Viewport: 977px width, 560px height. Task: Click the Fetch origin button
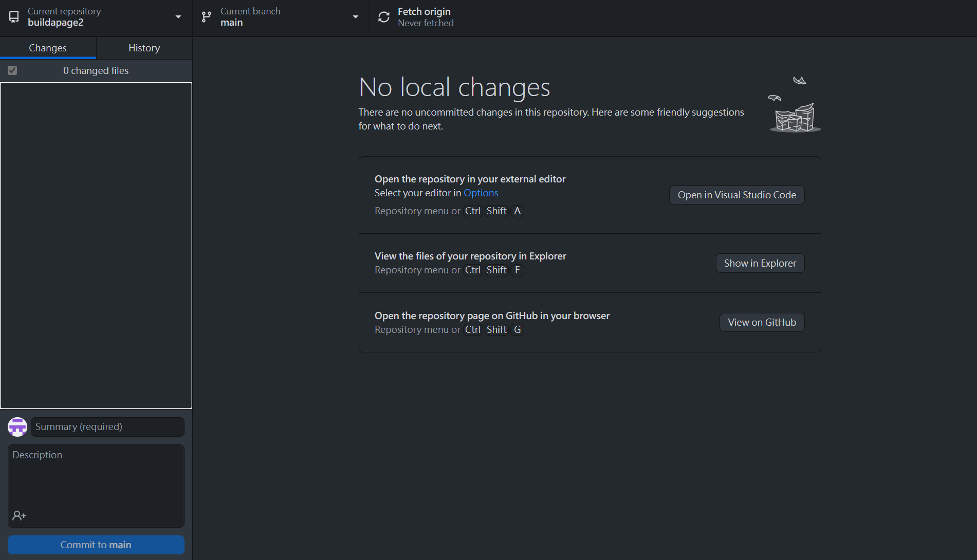click(458, 17)
